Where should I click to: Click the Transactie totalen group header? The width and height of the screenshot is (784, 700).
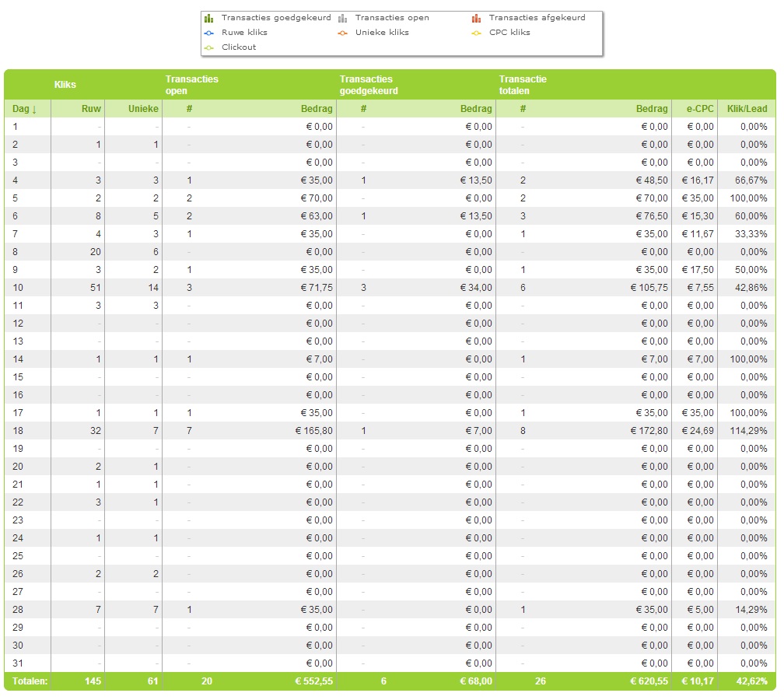coord(523,85)
